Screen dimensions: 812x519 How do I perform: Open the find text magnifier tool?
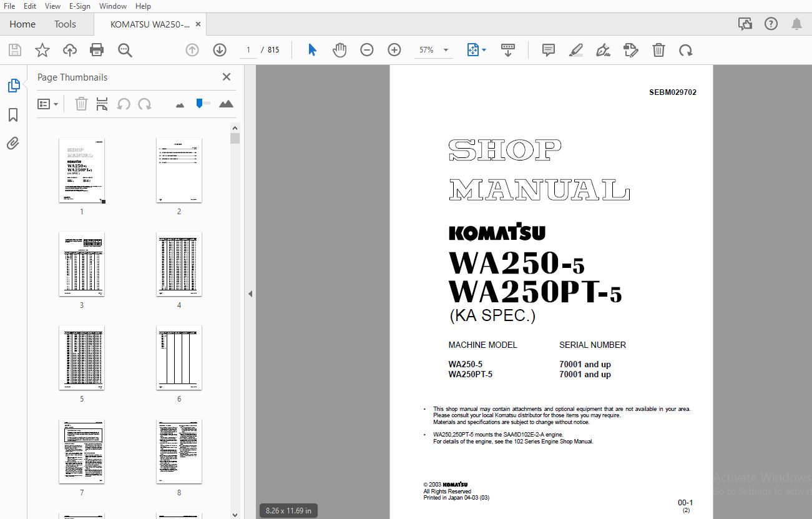pos(125,51)
